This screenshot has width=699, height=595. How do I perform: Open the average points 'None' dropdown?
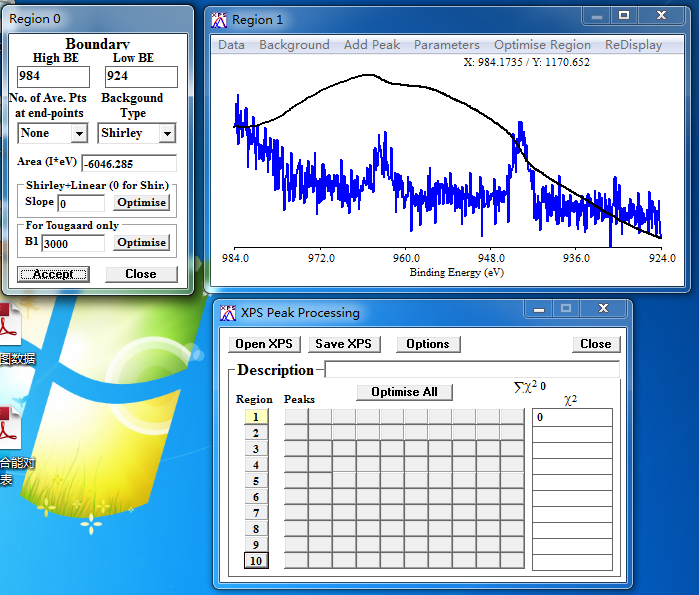click(79, 134)
